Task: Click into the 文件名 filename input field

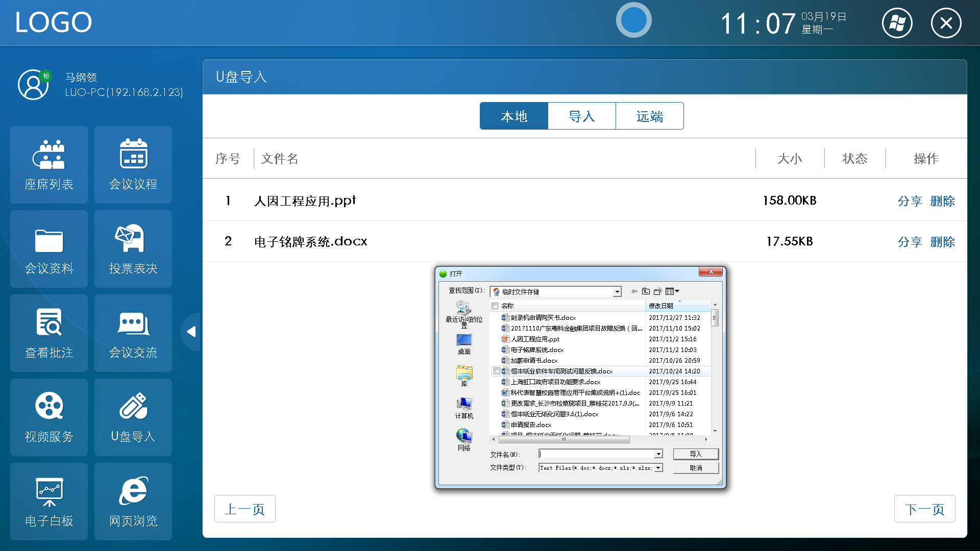Action: tap(597, 454)
